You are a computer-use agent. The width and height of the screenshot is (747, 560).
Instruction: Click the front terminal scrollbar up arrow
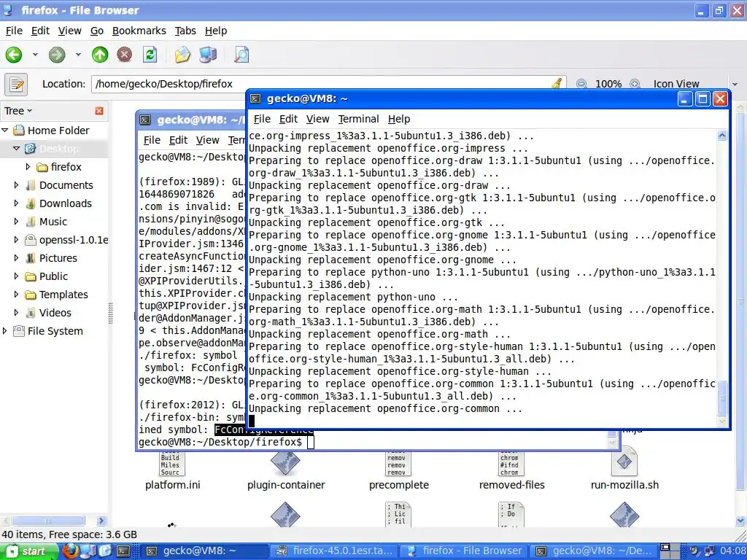pos(722,136)
